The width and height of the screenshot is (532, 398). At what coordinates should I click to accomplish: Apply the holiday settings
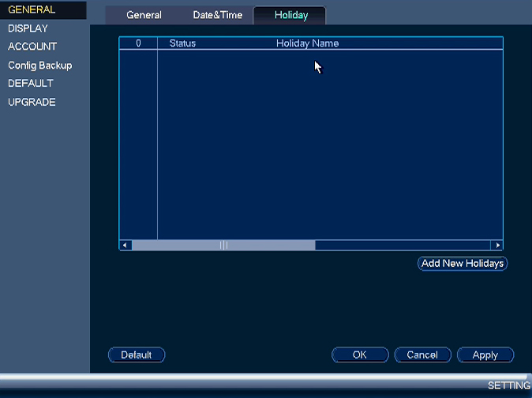[485, 355]
